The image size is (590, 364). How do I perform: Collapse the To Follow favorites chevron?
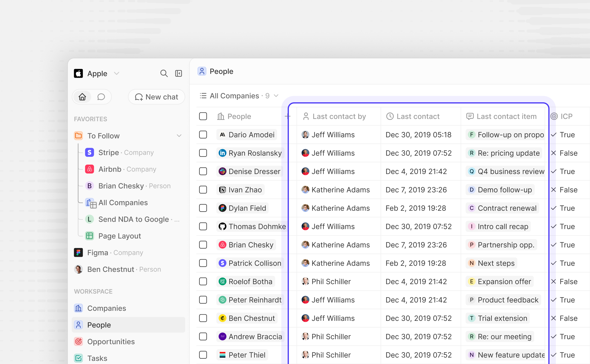(179, 136)
